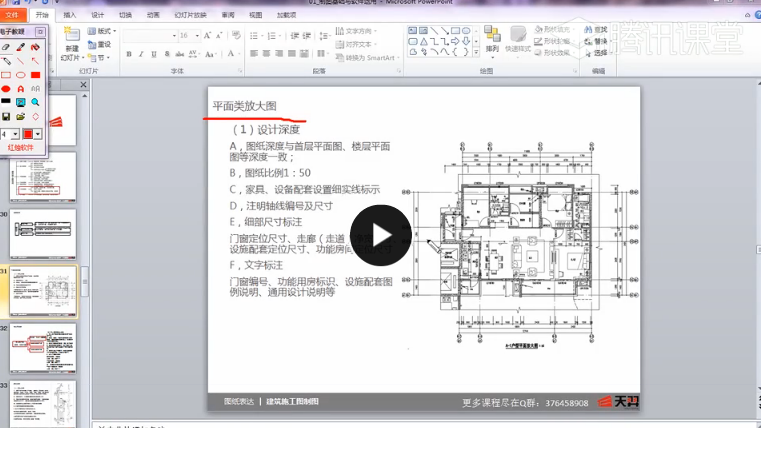This screenshot has height=451, width=761.
Task: Toggle italic formatting
Action: tap(141, 54)
